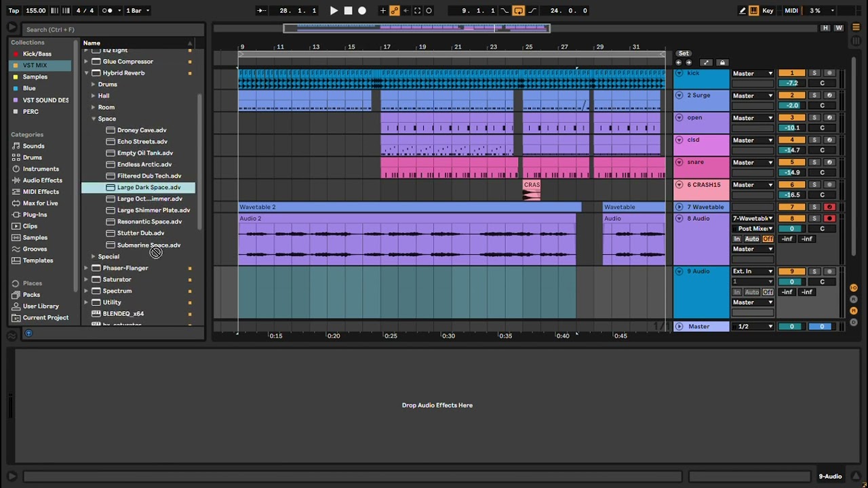Click the Session Record circle icon

429,10
